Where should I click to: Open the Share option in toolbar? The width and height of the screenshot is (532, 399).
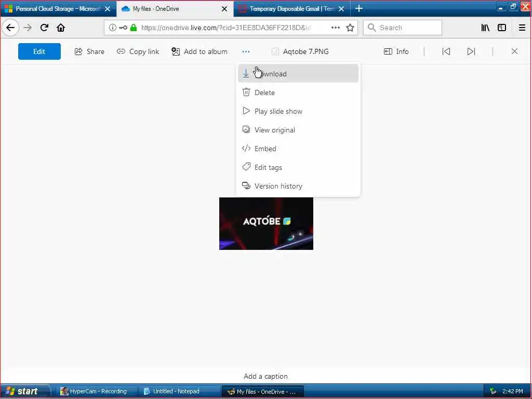pos(89,51)
